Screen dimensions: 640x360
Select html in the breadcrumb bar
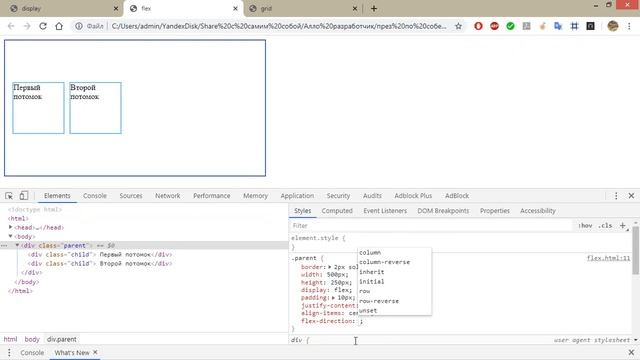click(11, 339)
